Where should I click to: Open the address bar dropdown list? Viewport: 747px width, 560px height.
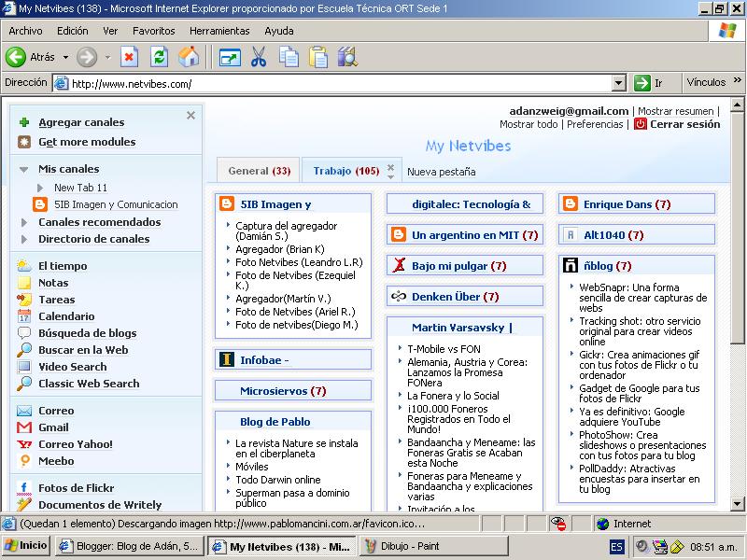(x=618, y=83)
